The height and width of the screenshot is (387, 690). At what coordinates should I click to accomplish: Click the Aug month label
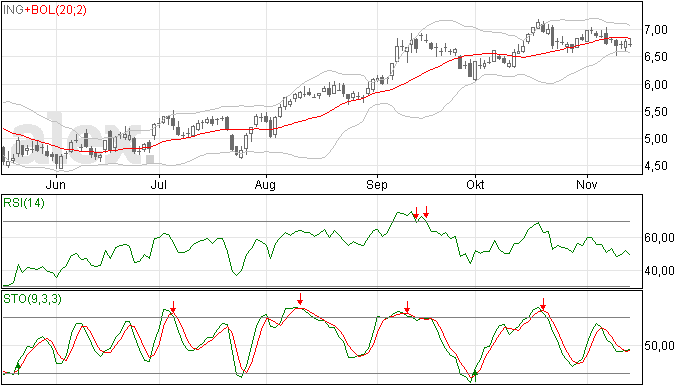coord(265,184)
